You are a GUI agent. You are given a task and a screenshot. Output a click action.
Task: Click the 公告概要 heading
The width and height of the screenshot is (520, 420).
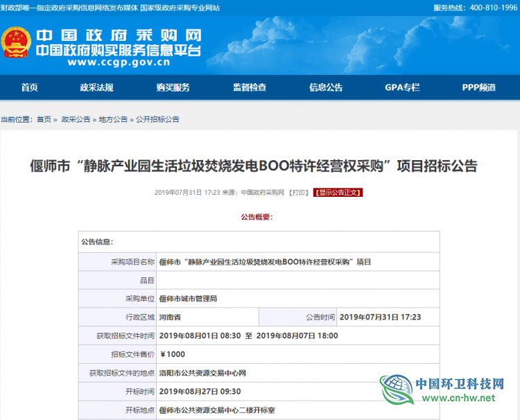(257, 217)
